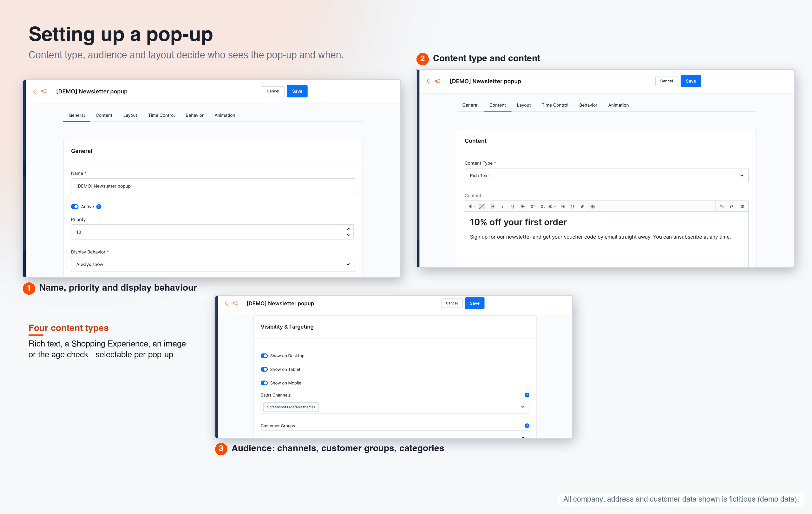Insert an unordered bullet list

[562, 207]
